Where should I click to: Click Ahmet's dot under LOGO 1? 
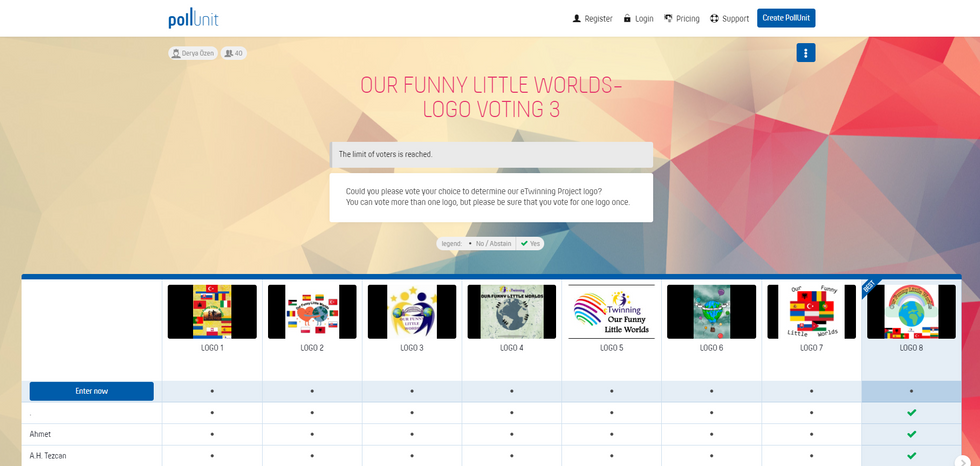pyautogui.click(x=212, y=434)
